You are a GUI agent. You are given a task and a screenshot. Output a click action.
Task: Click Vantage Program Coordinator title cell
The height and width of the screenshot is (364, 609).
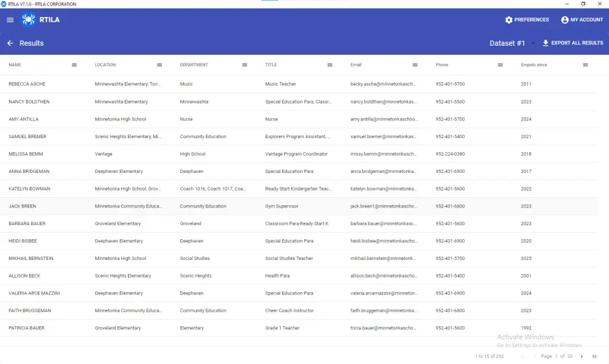click(x=297, y=154)
